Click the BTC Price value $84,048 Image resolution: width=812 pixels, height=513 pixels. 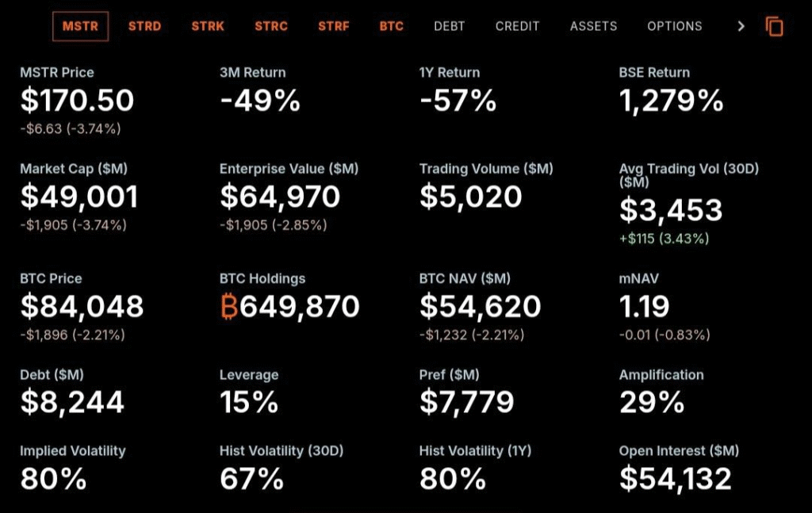click(82, 307)
